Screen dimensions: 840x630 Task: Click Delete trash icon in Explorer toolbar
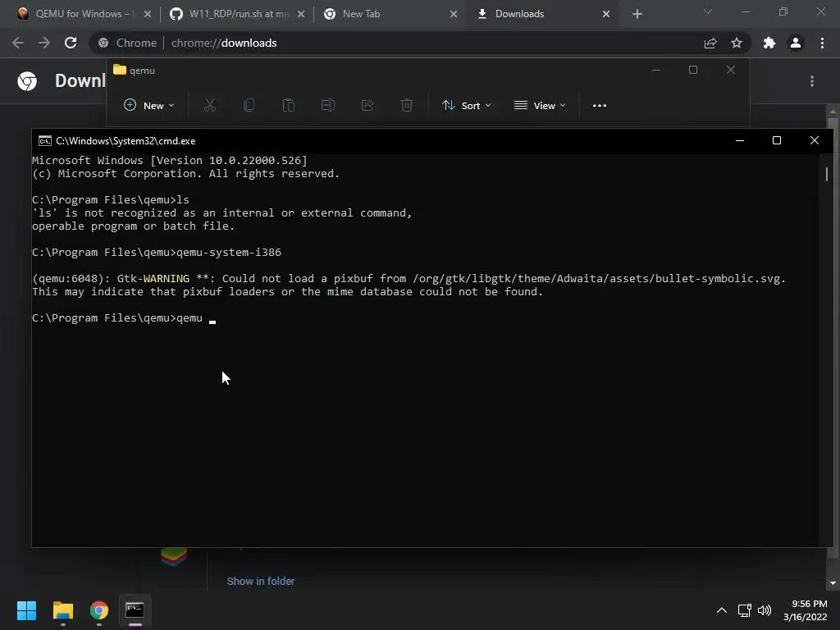(407, 105)
